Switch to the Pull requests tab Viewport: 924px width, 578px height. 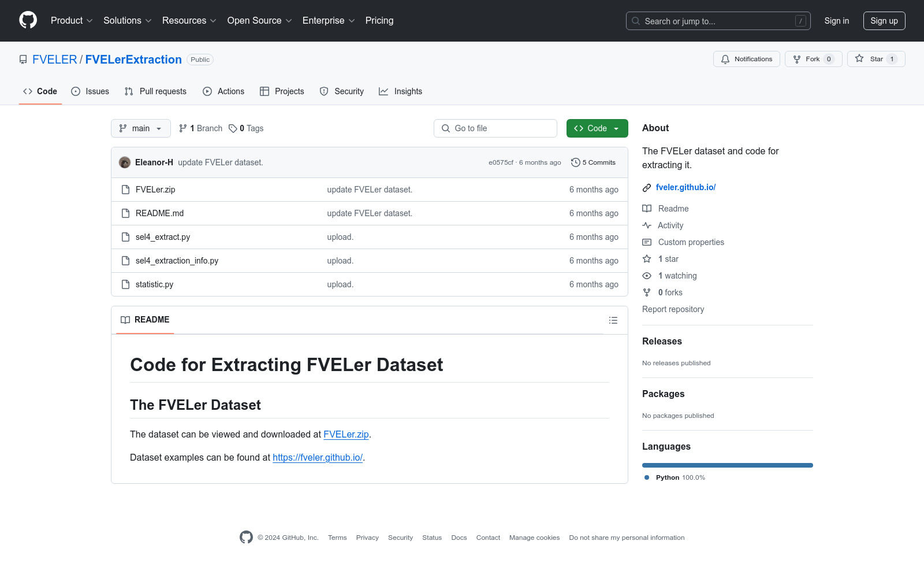pos(155,91)
